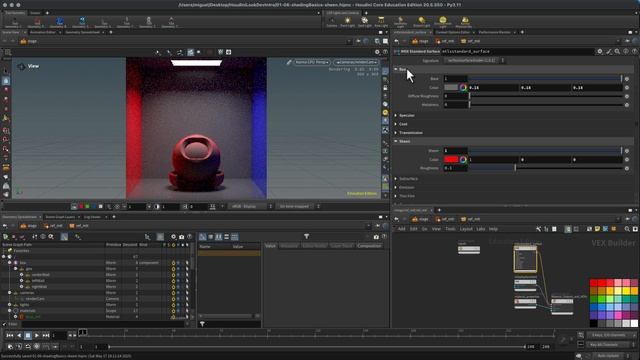Click the filter funnel below the Name Value list

(x=202, y=324)
